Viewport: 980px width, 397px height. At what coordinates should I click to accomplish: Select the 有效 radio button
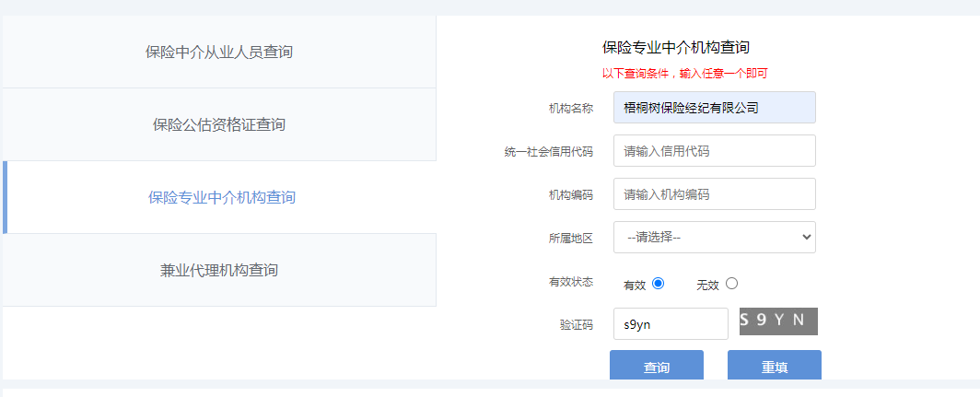tap(658, 284)
